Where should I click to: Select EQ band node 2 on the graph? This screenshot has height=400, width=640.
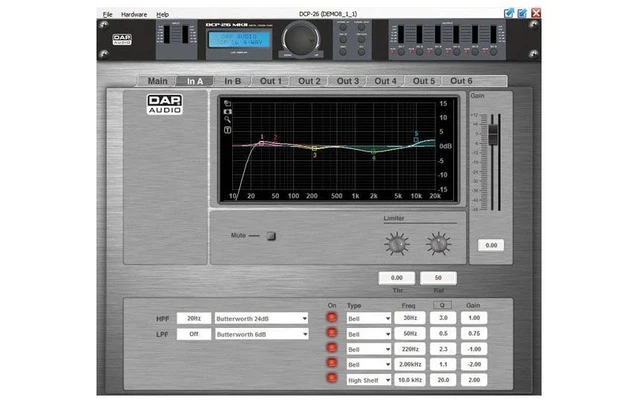tap(276, 143)
